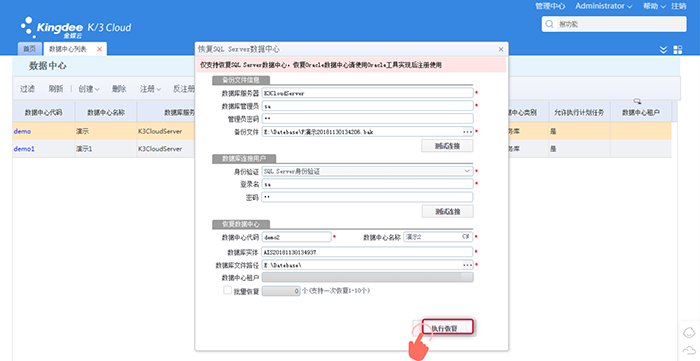Expand the double-chevron tab list icon
Viewport: 700px width, 361px height.
pyautogui.click(x=663, y=50)
